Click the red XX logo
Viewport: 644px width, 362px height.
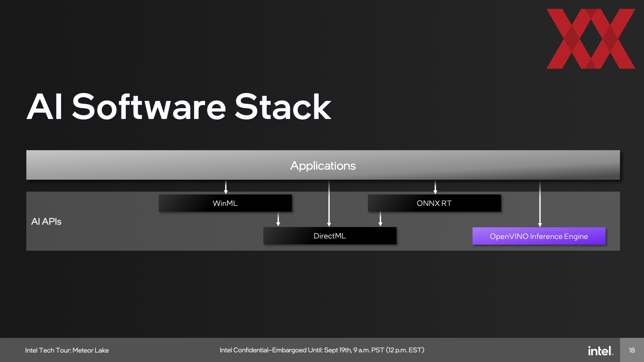tap(591, 39)
